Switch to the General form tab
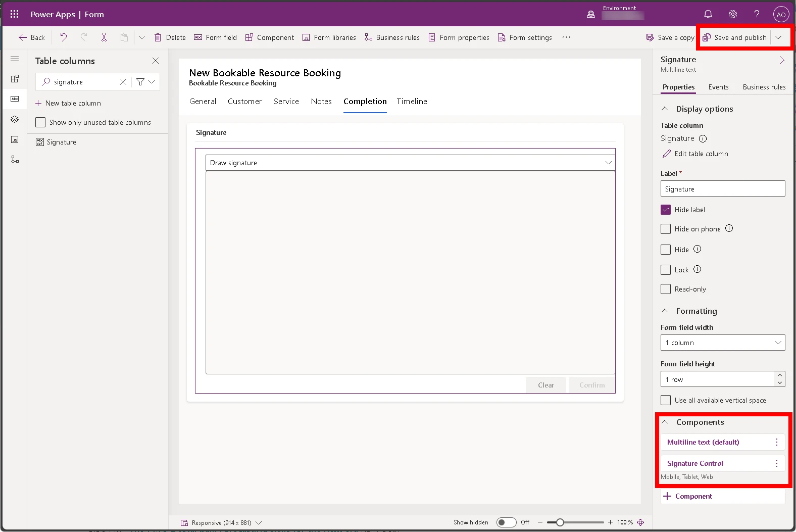The height and width of the screenshot is (532, 796). tap(203, 101)
